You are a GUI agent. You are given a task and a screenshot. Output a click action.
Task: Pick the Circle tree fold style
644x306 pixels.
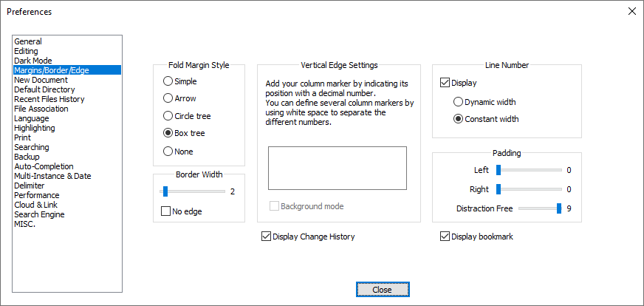click(x=168, y=116)
